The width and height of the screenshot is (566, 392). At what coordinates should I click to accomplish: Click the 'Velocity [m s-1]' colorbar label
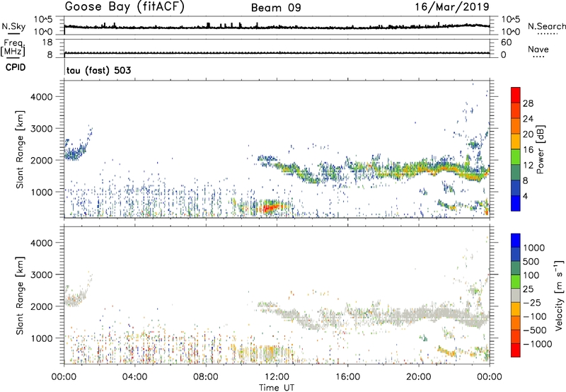click(x=559, y=295)
